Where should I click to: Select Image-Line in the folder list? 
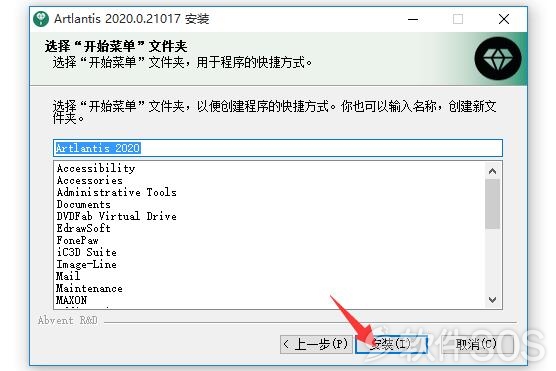click(86, 264)
